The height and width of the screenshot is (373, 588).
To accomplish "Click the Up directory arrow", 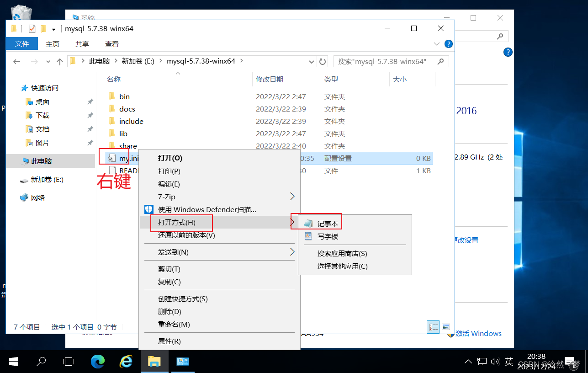I will coord(59,61).
